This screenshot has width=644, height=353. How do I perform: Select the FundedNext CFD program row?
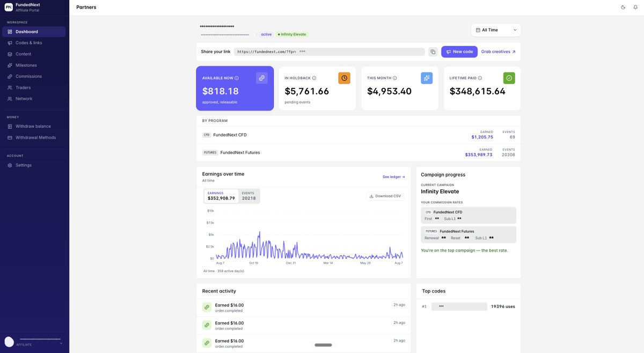coord(358,135)
